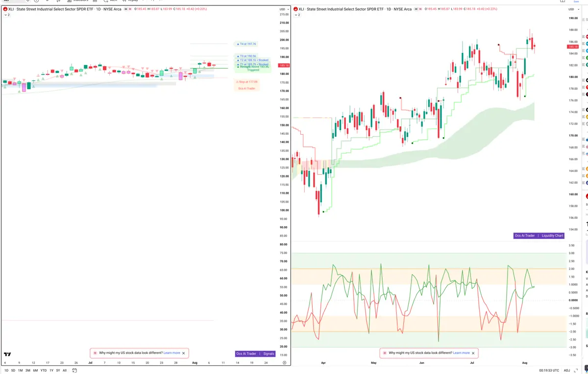Click the left chart 185.18 price tag
The image size is (588, 374).
[x=284, y=65]
